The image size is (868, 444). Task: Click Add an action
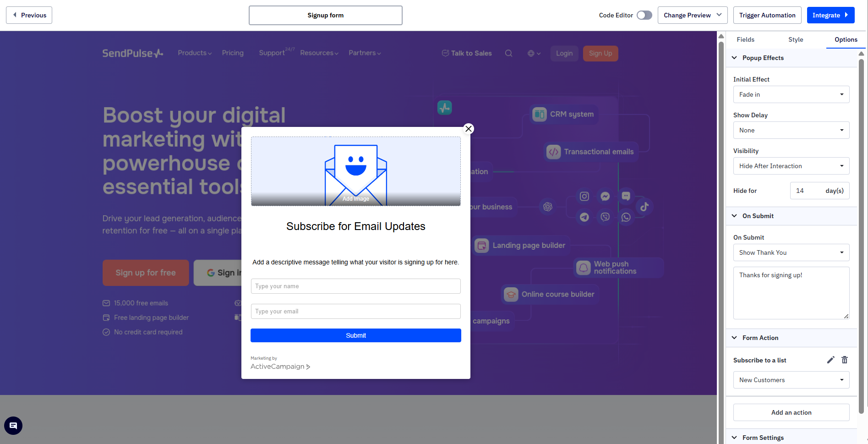coord(791,412)
